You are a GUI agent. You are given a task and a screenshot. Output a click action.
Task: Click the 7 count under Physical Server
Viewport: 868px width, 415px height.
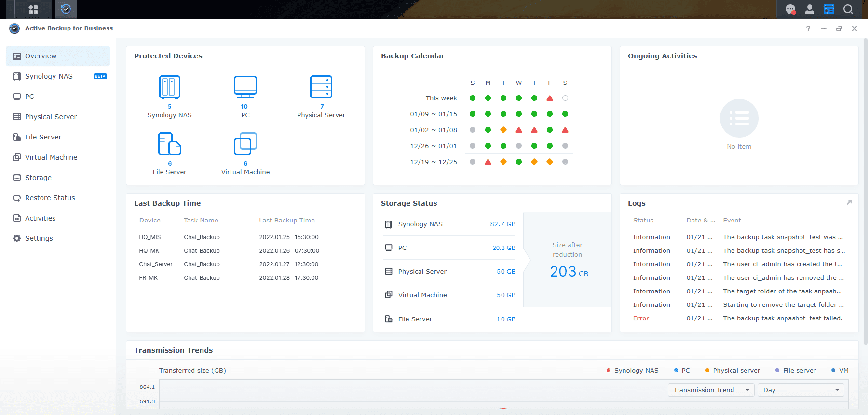(x=322, y=107)
